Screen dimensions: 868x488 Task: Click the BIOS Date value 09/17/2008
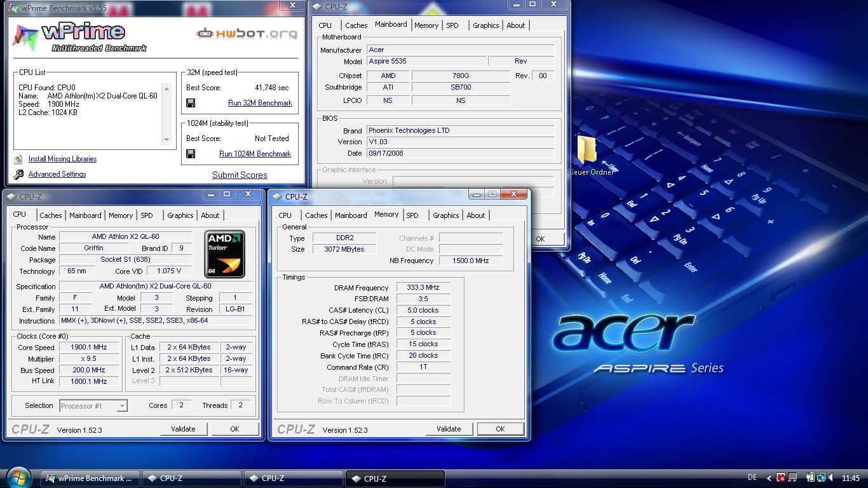click(460, 153)
